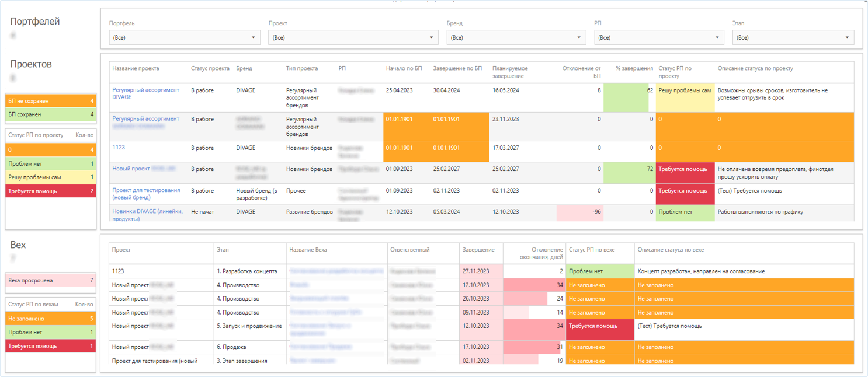Open the Этап filter dropdown
The width and height of the screenshot is (868, 377).
click(x=793, y=38)
